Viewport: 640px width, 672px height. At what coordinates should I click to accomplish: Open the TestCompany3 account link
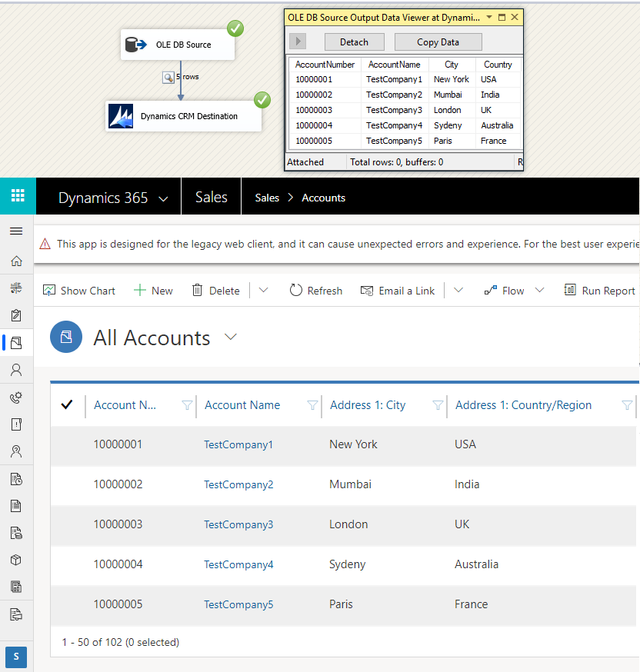238,524
